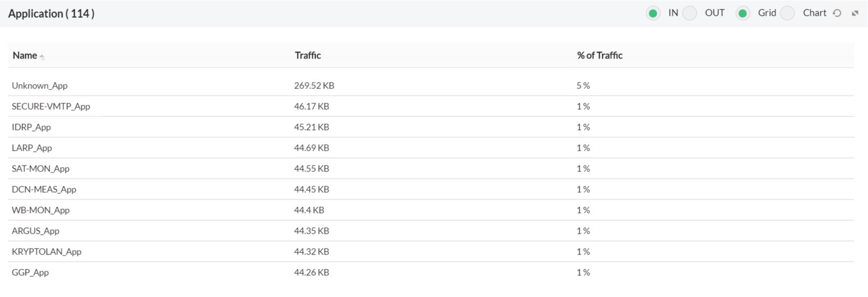Image resolution: width=868 pixels, height=297 pixels.
Task: Select the Grid view radio button
Action: tap(743, 13)
